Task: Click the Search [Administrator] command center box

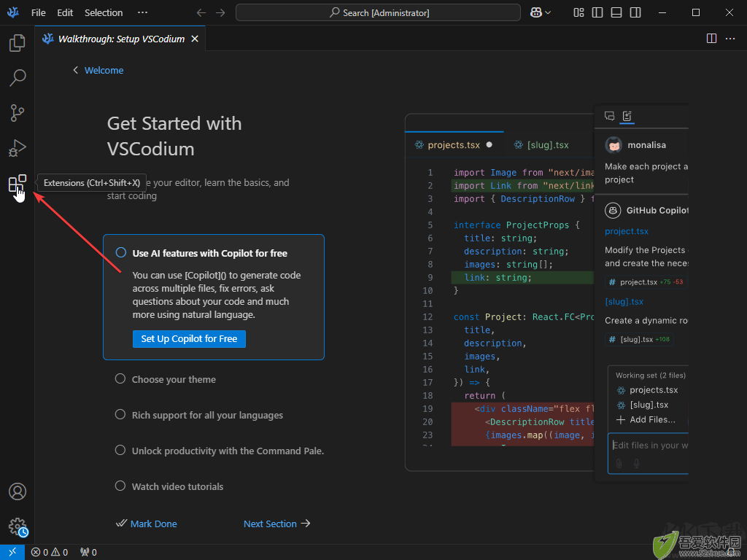Action: pos(379,13)
